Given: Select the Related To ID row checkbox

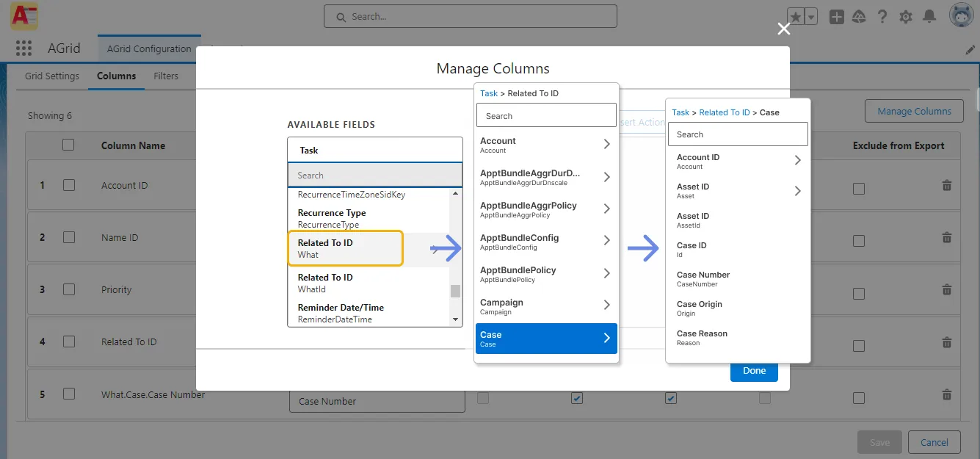Looking at the screenshot, I should (x=69, y=341).
